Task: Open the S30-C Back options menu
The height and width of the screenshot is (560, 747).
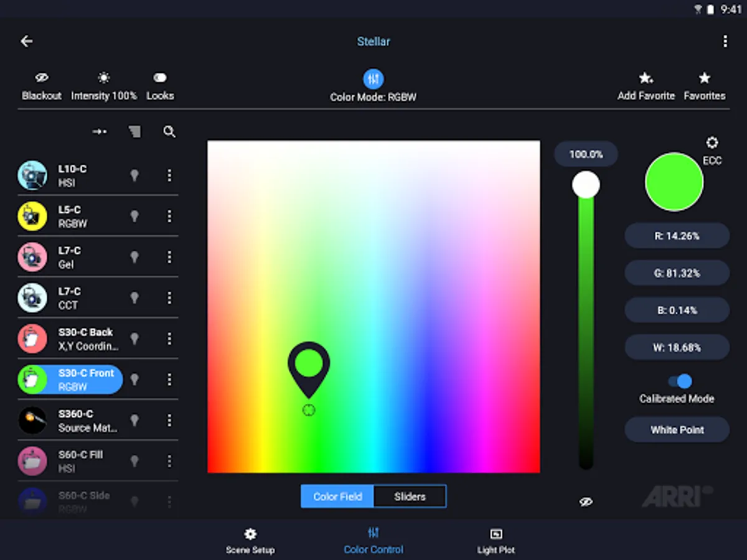Action: [169, 338]
